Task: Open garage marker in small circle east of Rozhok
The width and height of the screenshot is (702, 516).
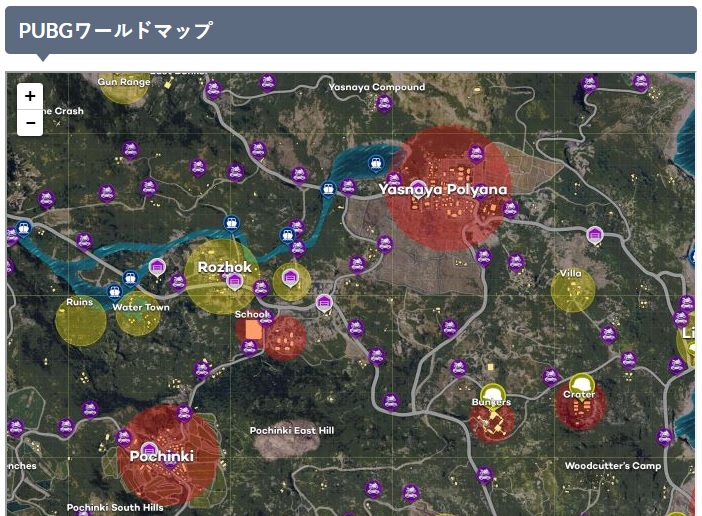Action: [x=291, y=278]
